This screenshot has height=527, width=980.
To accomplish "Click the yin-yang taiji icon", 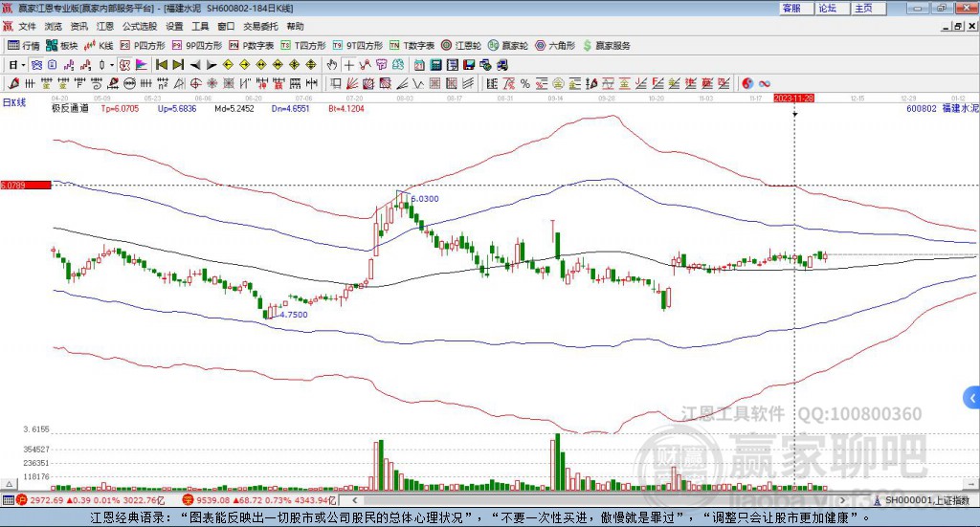I will pos(747,83).
